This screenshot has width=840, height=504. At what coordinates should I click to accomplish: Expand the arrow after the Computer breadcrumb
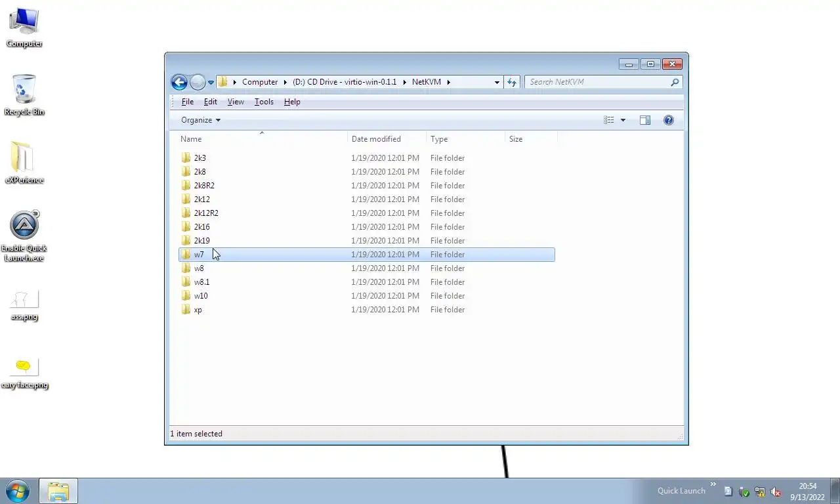285,82
